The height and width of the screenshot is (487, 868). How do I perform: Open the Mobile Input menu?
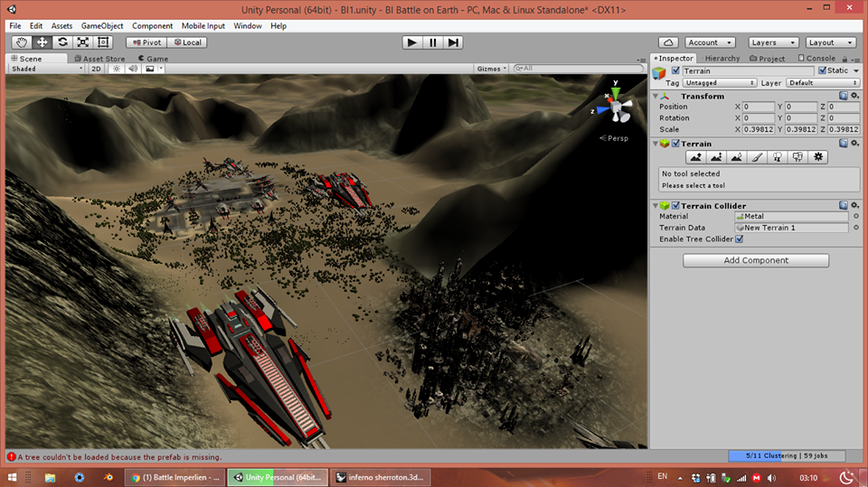click(x=203, y=26)
